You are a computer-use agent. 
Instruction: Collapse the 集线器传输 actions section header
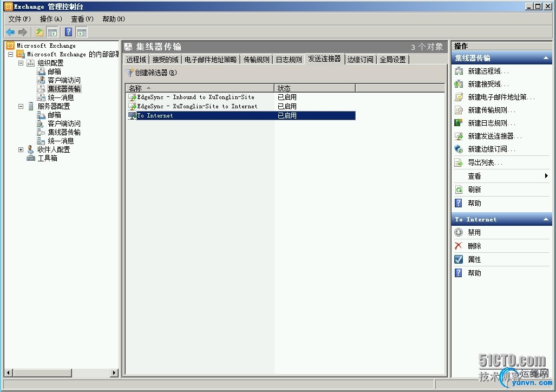tap(546, 58)
